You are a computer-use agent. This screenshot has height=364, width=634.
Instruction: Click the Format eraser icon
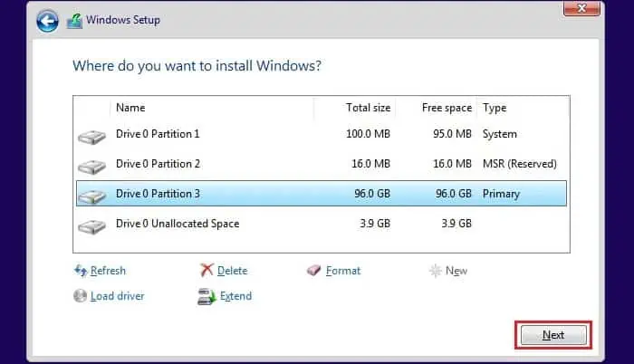coord(313,270)
